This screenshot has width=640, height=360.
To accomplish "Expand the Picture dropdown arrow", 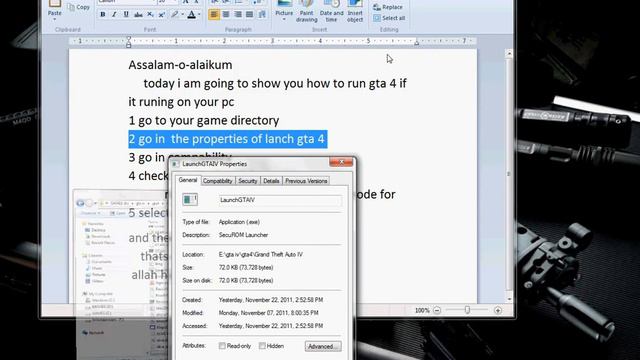I will [x=284, y=19].
